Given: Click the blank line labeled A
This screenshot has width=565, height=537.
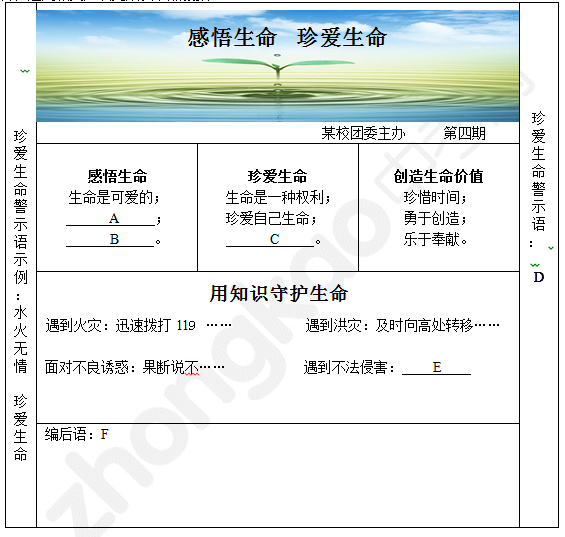Looking at the screenshot, I should pyautogui.click(x=111, y=219).
